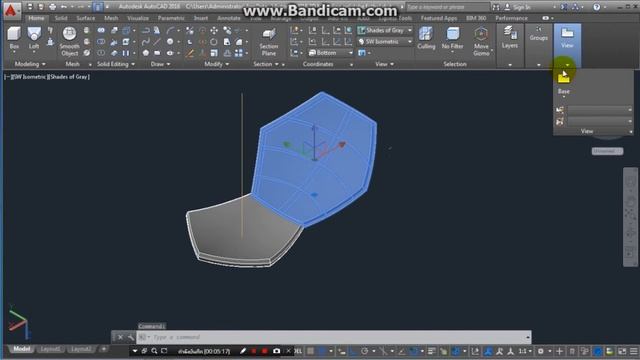Click the yellow Base view icon
The height and width of the screenshot is (360, 640).
point(564,77)
